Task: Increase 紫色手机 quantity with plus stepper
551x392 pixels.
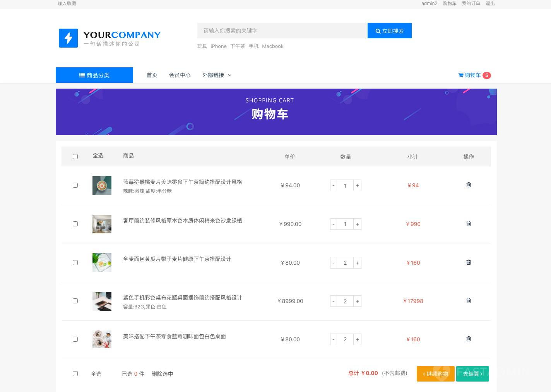Action: pos(357,301)
